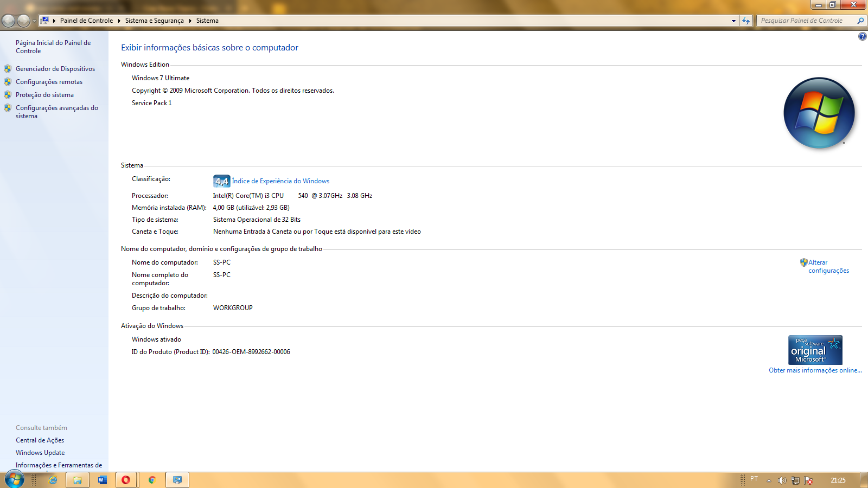The width and height of the screenshot is (868, 488).
Task: Click Obter mais informações online link
Action: (x=815, y=370)
